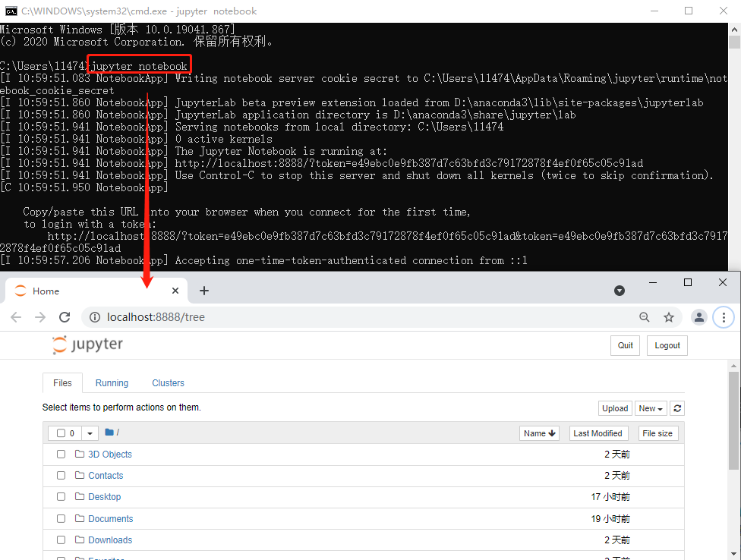The image size is (741, 560).
Task: Select the Home browser tab
Action: point(96,291)
